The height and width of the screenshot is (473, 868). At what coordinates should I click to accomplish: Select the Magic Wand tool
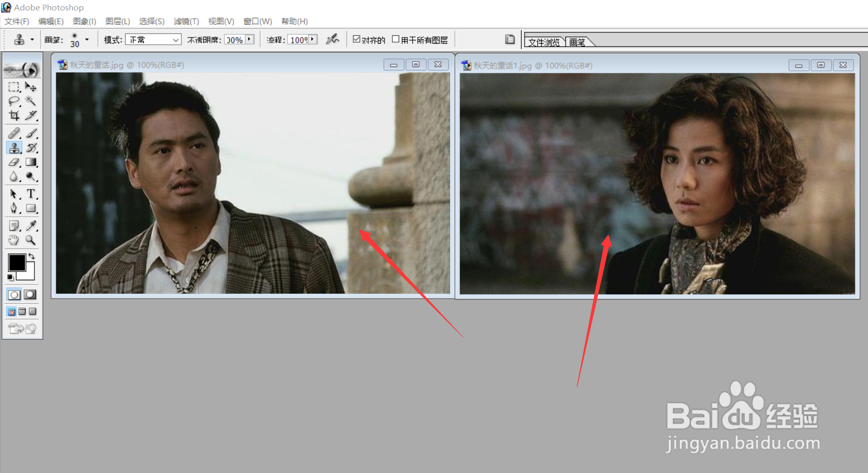[31, 101]
